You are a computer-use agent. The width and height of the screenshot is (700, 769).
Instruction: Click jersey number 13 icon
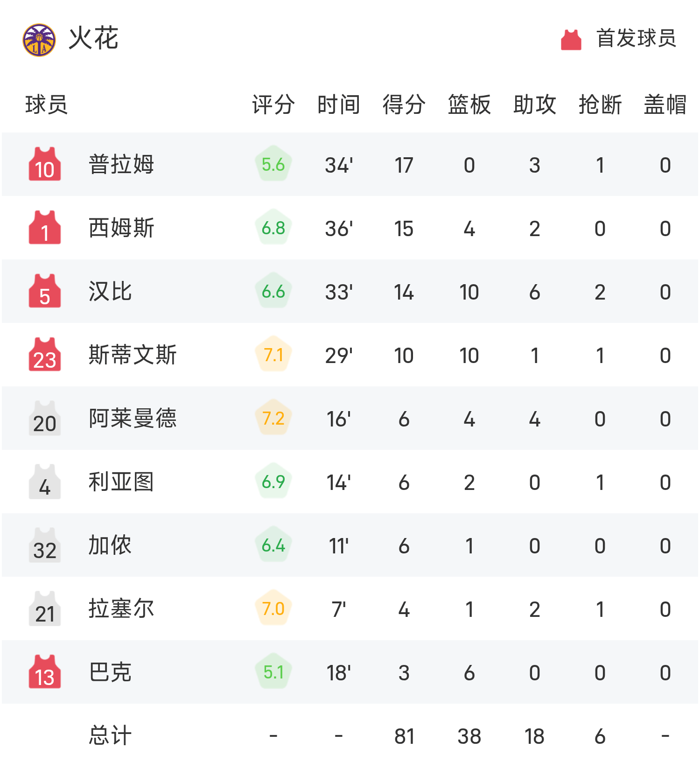(x=45, y=672)
